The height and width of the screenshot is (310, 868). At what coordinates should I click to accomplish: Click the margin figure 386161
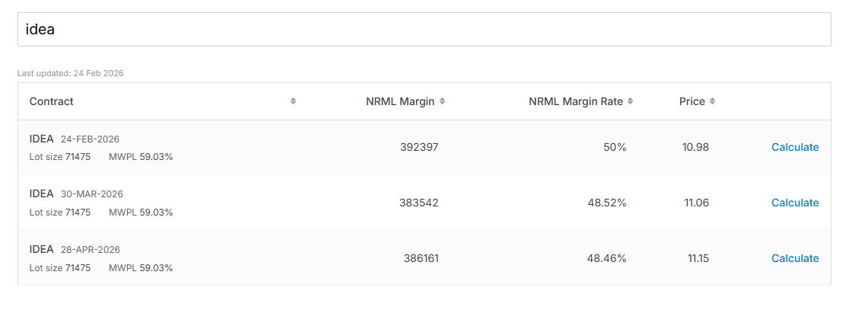click(x=421, y=258)
